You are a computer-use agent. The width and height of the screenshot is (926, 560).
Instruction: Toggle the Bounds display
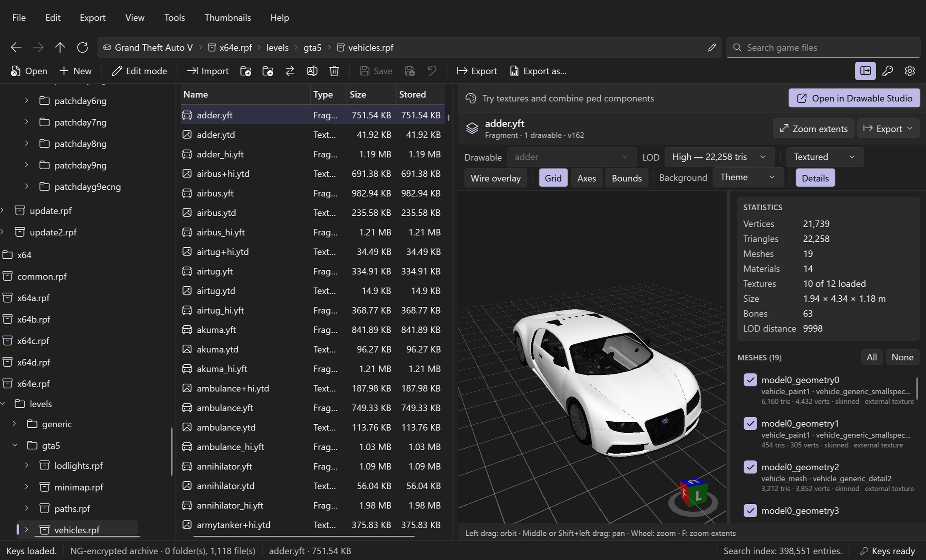[626, 178]
